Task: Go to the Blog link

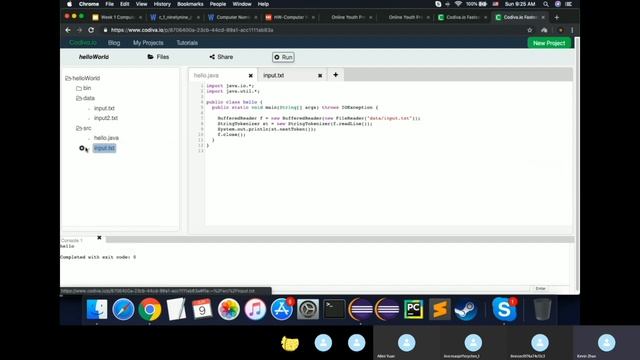Action: [x=114, y=42]
